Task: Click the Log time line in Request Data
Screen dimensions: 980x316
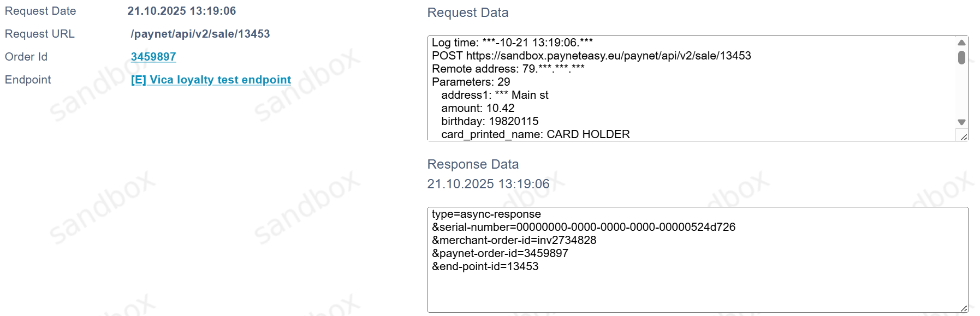Action: 512,43
